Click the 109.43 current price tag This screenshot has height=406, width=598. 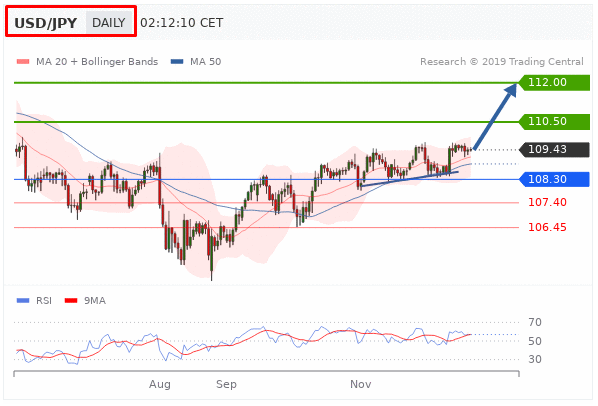coord(554,149)
